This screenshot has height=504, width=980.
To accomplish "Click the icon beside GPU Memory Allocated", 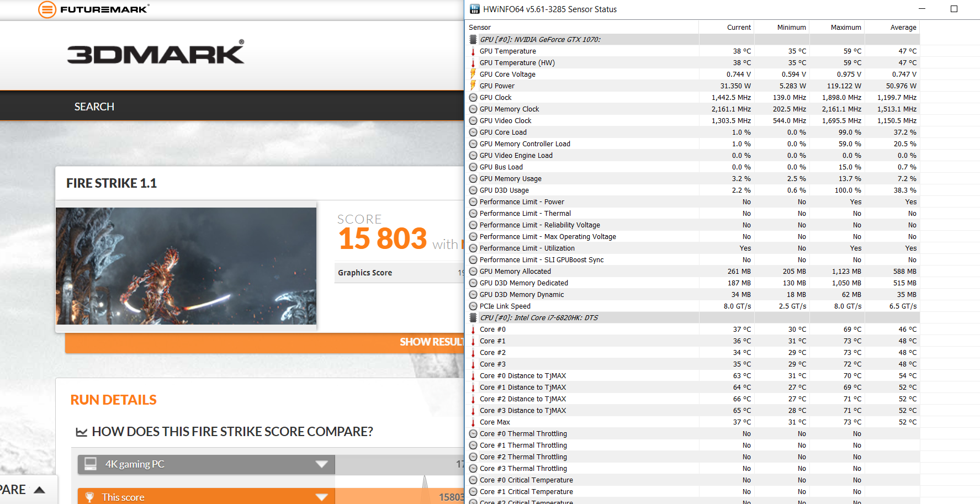I will pos(473,271).
